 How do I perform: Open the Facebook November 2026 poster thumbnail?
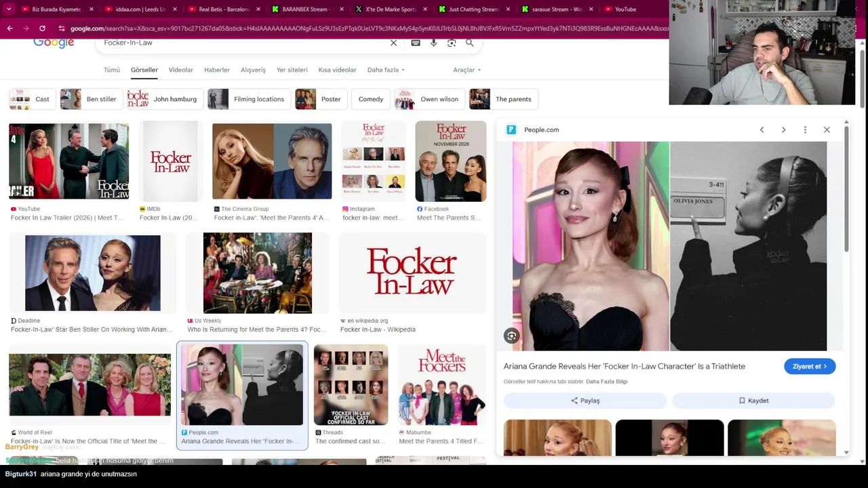point(451,161)
